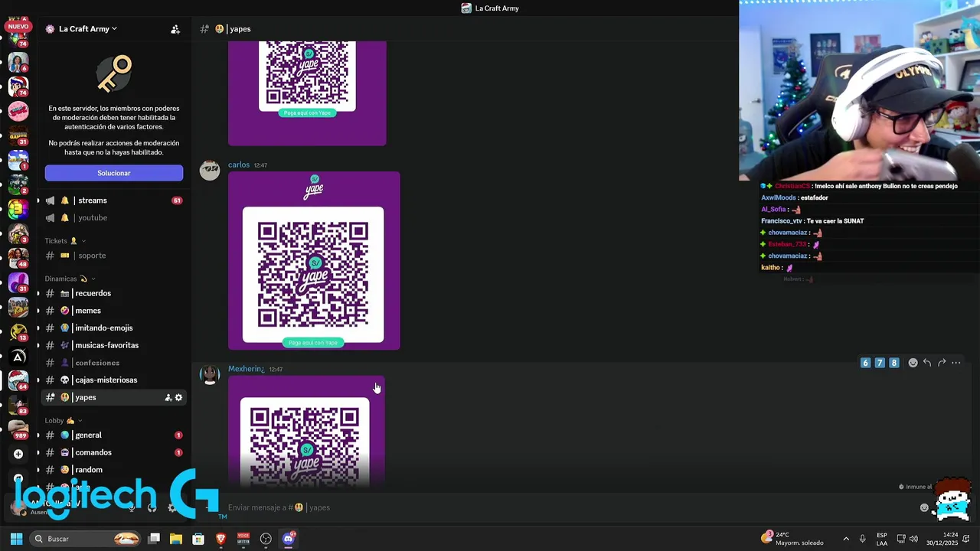This screenshot has width=980, height=551.
Task: Open carlos's user profile name
Action: pyautogui.click(x=239, y=165)
